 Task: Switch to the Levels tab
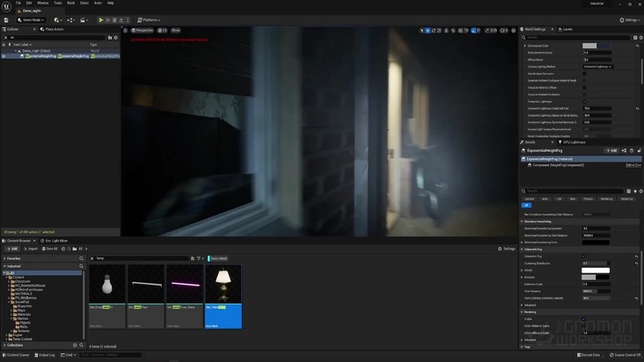coord(566,29)
